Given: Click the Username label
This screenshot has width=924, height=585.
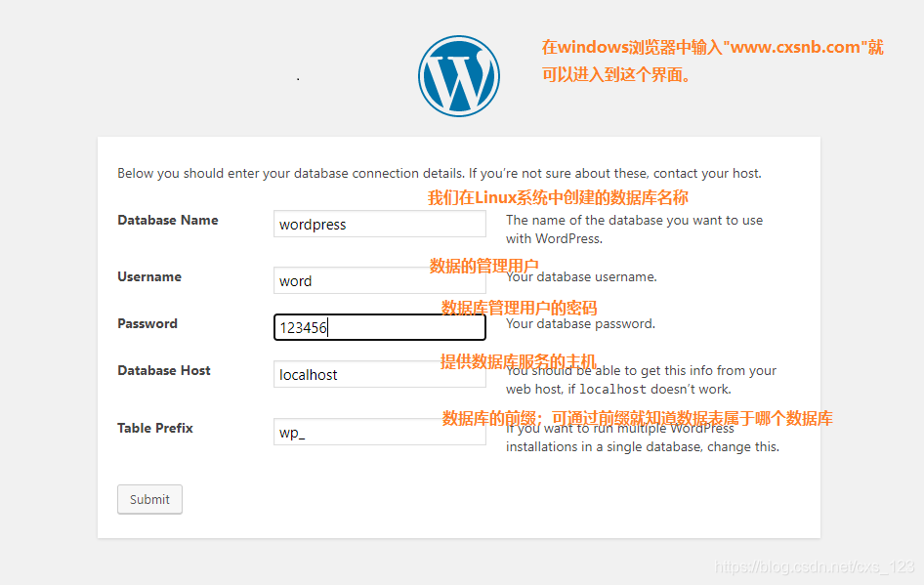Looking at the screenshot, I should (x=149, y=277).
